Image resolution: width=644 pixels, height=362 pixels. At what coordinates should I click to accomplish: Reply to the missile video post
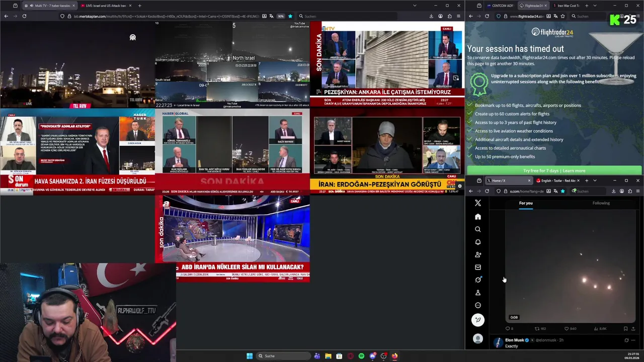tap(509, 329)
